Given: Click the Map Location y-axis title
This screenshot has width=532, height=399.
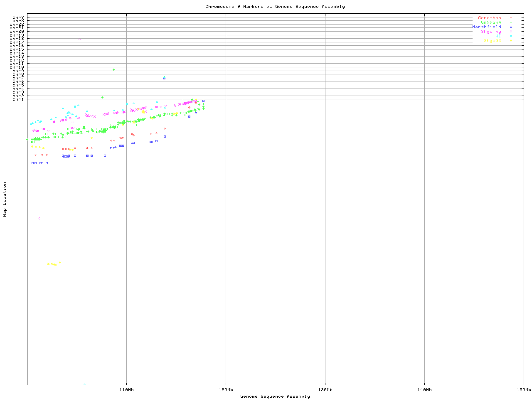Looking at the screenshot, I should (x=5, y=199).
